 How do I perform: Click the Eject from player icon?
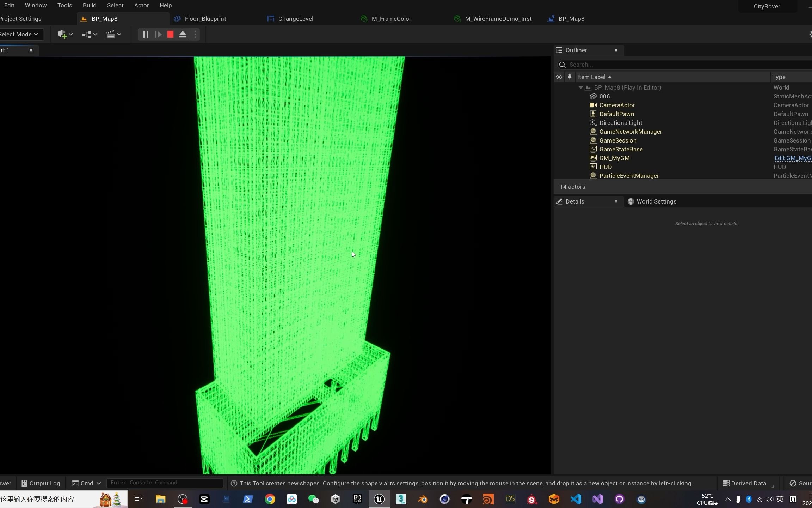183,34
